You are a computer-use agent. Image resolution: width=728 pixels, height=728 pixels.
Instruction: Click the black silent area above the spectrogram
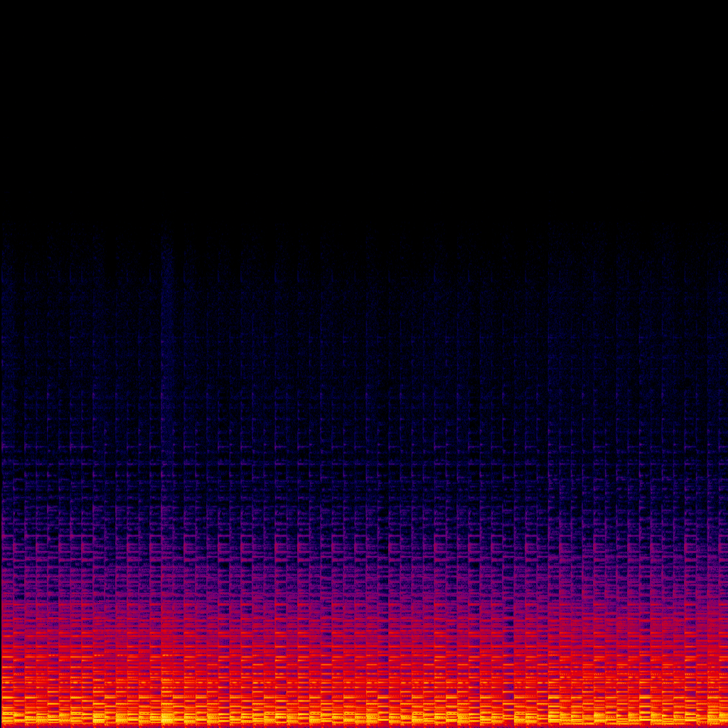pyautogui.click(x=364, y=107)
